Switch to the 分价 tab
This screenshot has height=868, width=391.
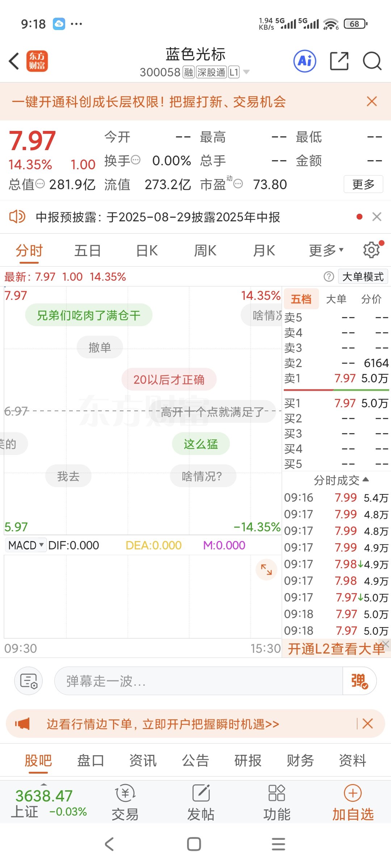[371, 299]
